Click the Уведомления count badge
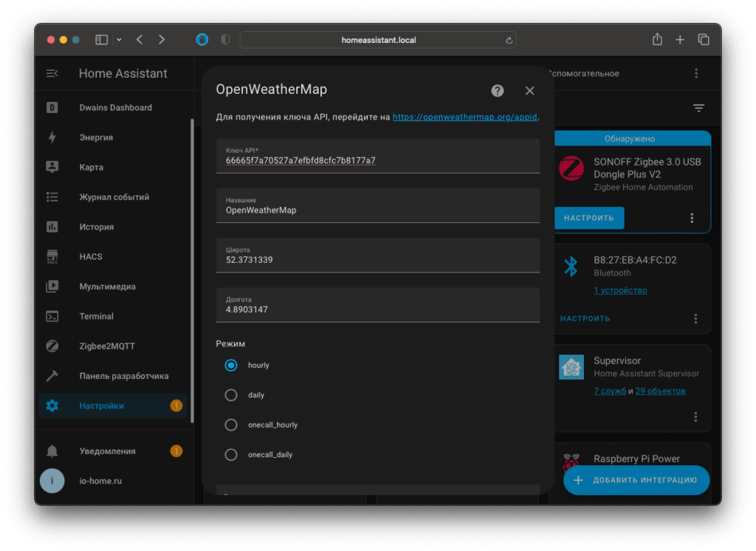Screen dimensions: 756x551 (x=176, y=451)
